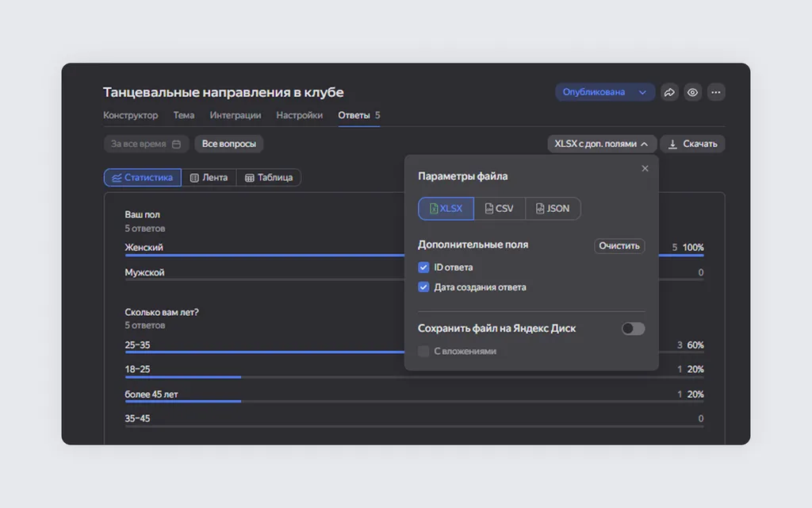Click the Мужской answer row label
This screenshot has height=508, width=812.
144,272
